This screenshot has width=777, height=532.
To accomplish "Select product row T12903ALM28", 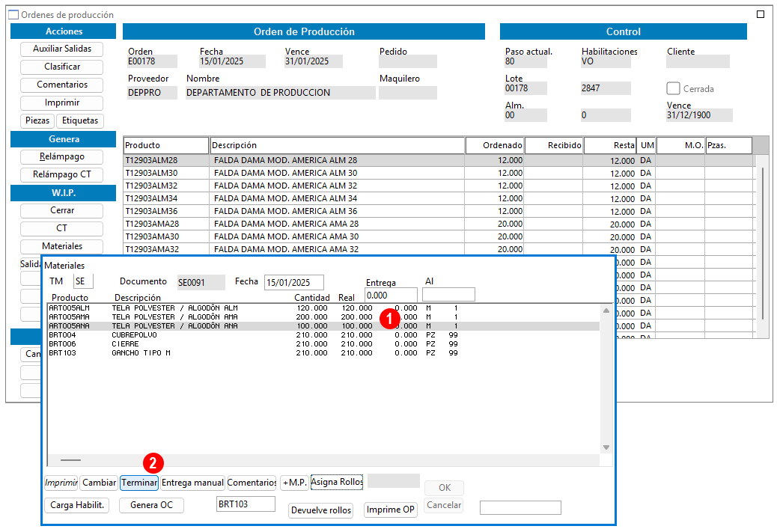I will click(439, 160).
